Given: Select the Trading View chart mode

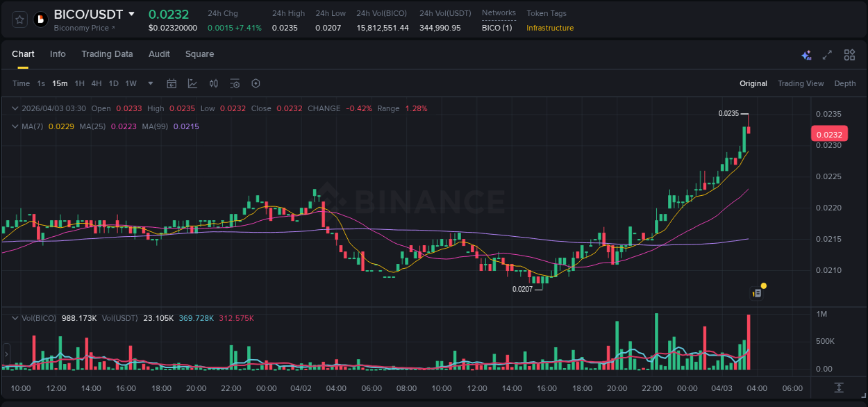Looking at the screenshot, I should click(801, 83).
